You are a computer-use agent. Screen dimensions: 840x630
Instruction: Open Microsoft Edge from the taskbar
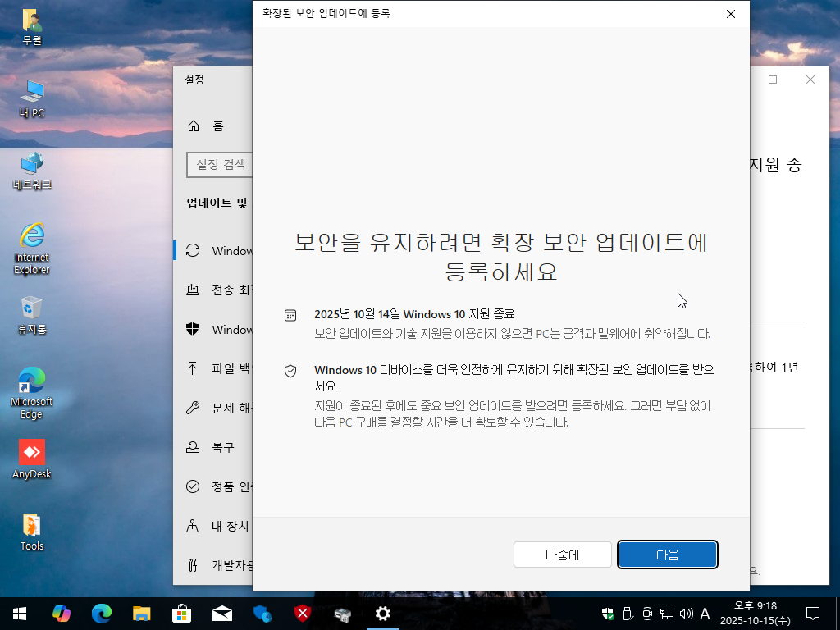(x=101, y=614)
